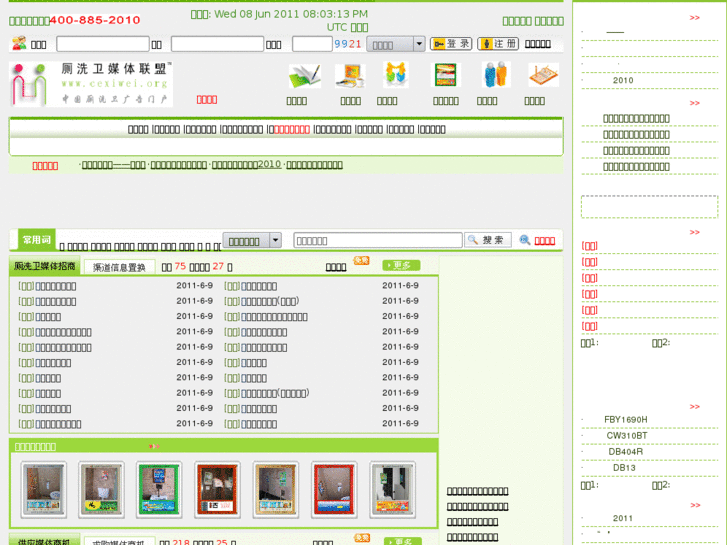Switch to the 渠道信息置换 tab
This screenshot has width=727, height=545.
coord(119,267)
